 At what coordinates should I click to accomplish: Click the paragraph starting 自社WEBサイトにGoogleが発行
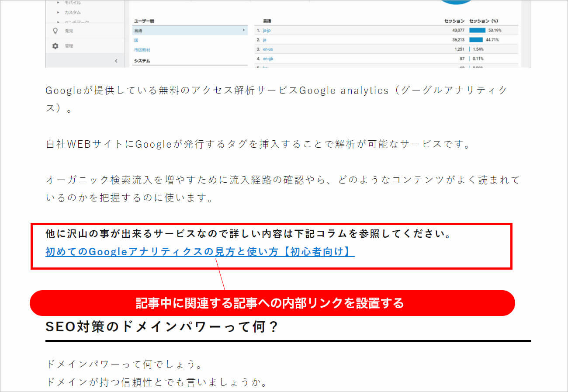tap(258, 144)
